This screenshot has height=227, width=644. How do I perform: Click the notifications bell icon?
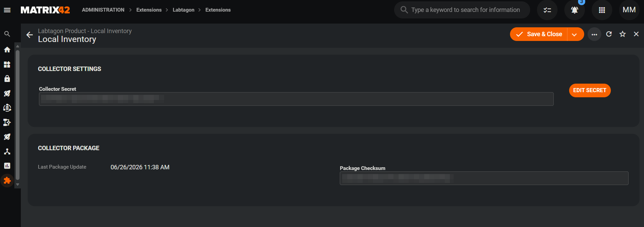coord(575,10)
